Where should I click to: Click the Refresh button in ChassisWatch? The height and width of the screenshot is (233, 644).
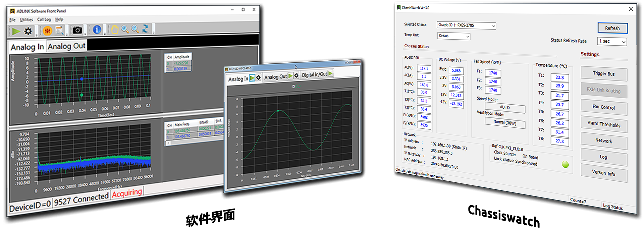(x=612, y=28)
